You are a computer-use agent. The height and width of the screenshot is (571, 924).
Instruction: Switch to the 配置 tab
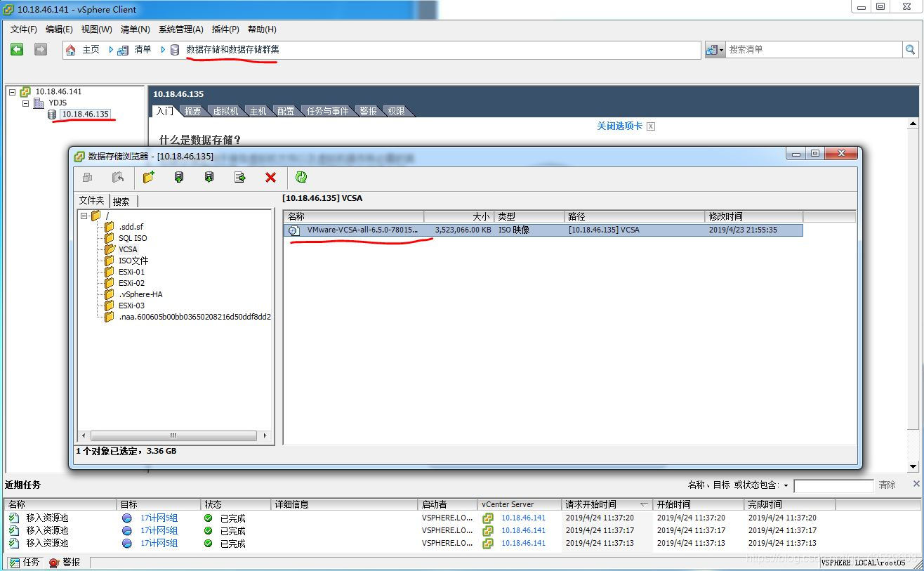coord(286,111)
